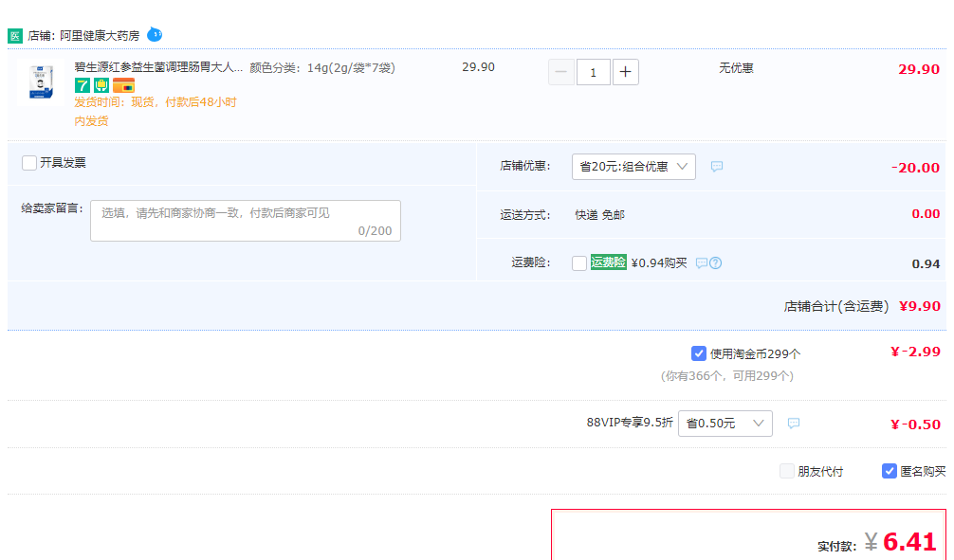The image size is (954, 560).
Task: Click the quantity input field showing 1
Action: pos(594,72)
